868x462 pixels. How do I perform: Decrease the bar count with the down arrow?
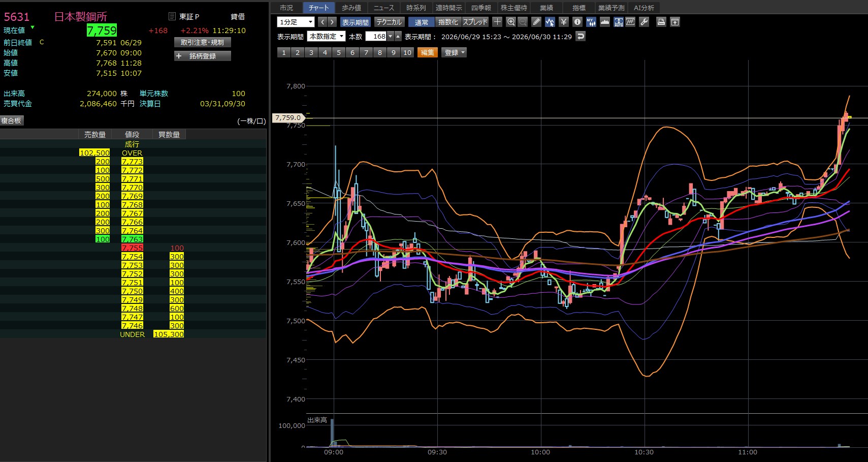390,36
